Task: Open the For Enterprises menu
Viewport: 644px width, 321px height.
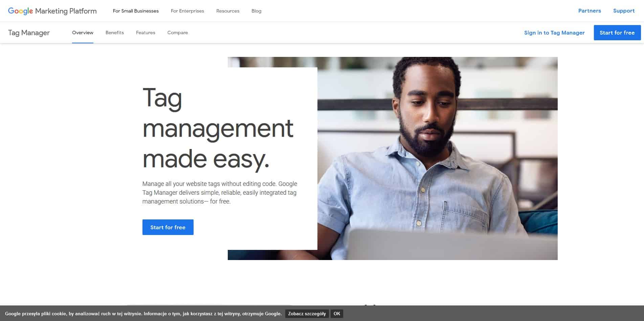Action: pos(187,11)
